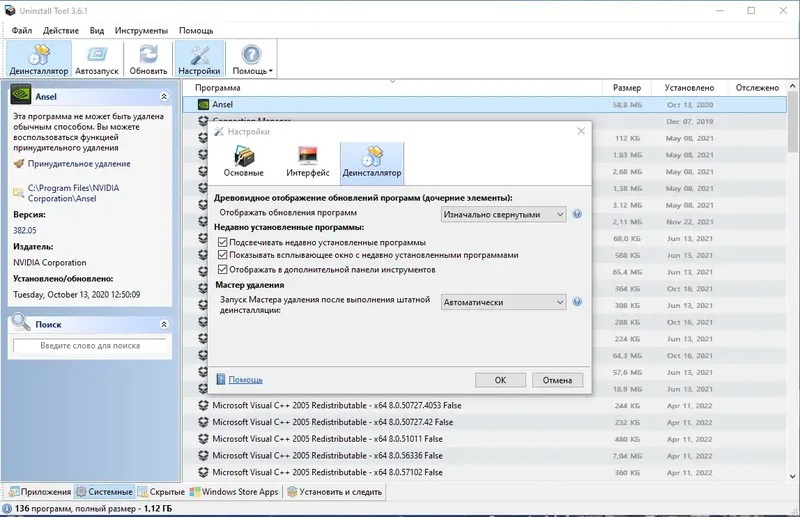Switch to the Скрытые bottom tab
This screenshot has width=800, height=517.
[162, 492]
